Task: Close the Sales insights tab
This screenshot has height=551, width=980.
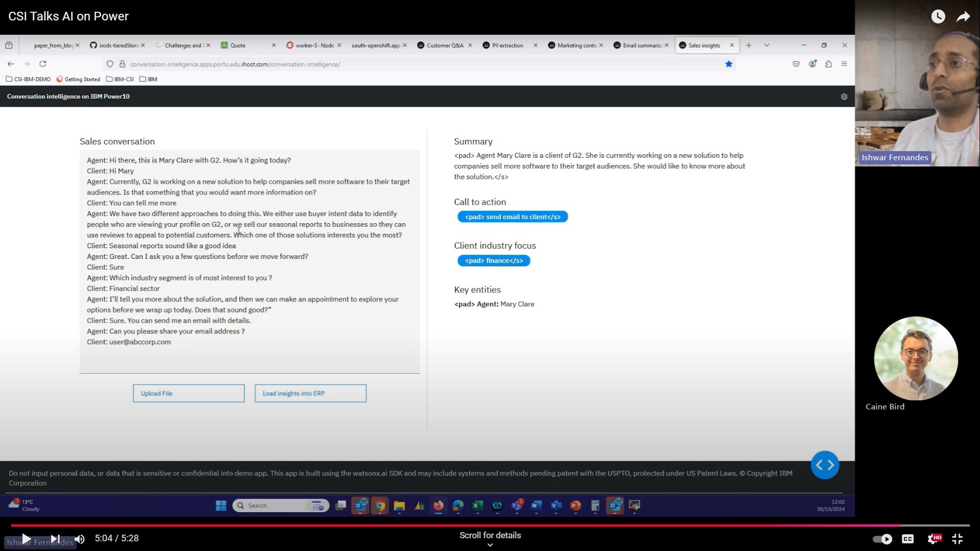Action: click(x=732, y=45)
